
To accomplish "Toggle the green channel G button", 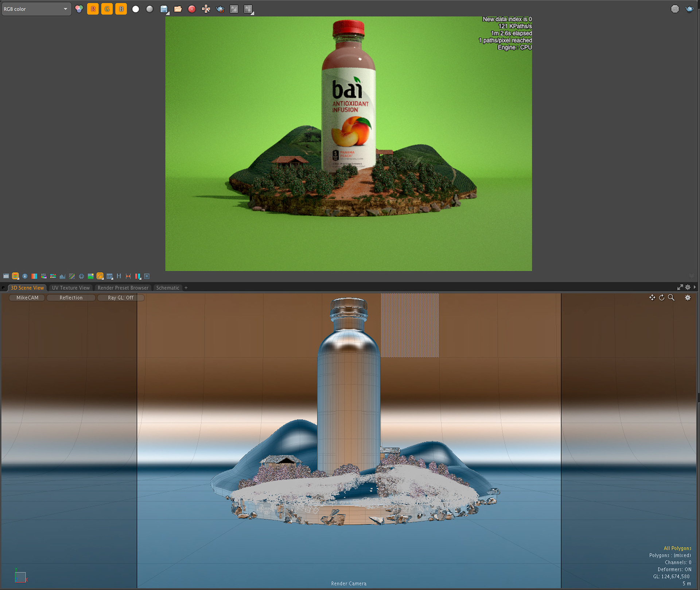I will pos(107,9).
